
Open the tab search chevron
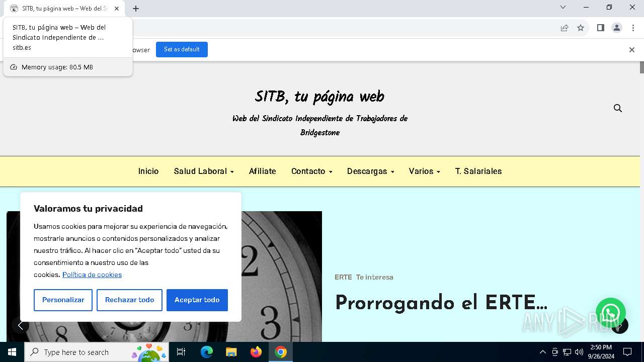click(563, 7)
